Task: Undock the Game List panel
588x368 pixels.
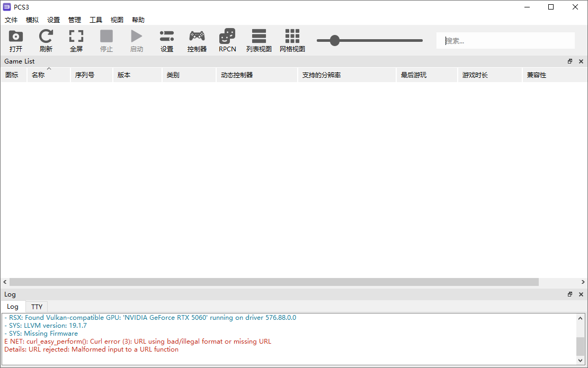Action: (x=569, y=61)
